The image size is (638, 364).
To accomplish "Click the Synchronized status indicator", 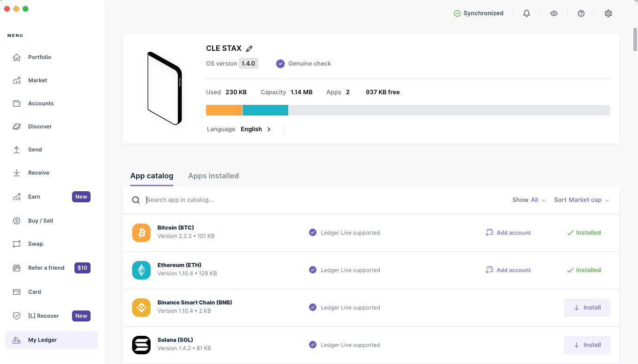I will pyautogui.click(x=479, y=13).
